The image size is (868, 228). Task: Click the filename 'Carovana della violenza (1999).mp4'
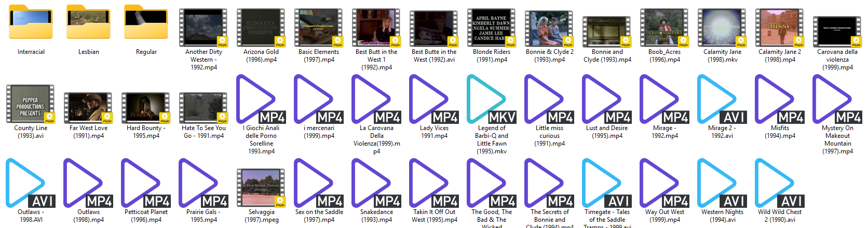pos(837,60)
